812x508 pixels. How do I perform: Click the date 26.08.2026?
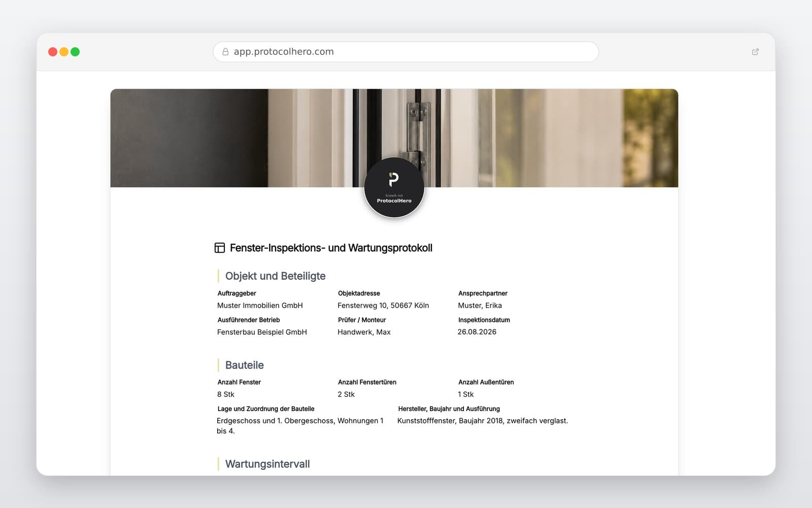pyautogui.click(x=477, y=332)
